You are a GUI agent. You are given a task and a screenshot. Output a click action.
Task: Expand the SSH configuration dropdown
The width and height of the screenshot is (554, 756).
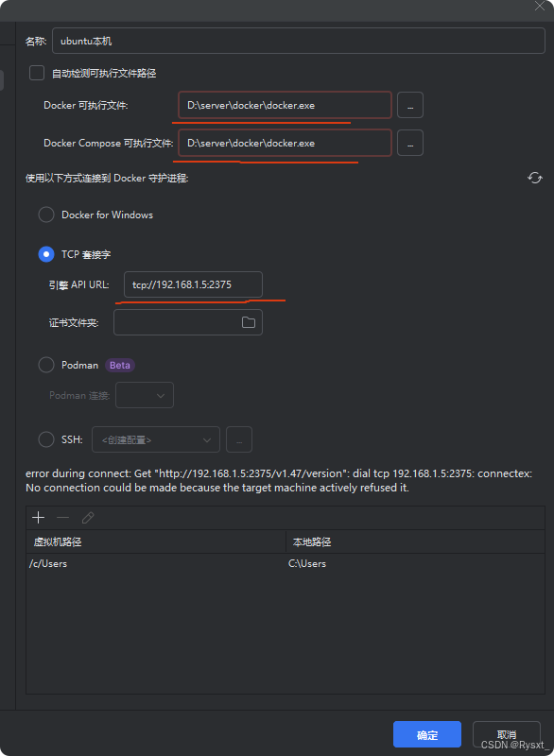pyautogui.click(x=156, y=439)
